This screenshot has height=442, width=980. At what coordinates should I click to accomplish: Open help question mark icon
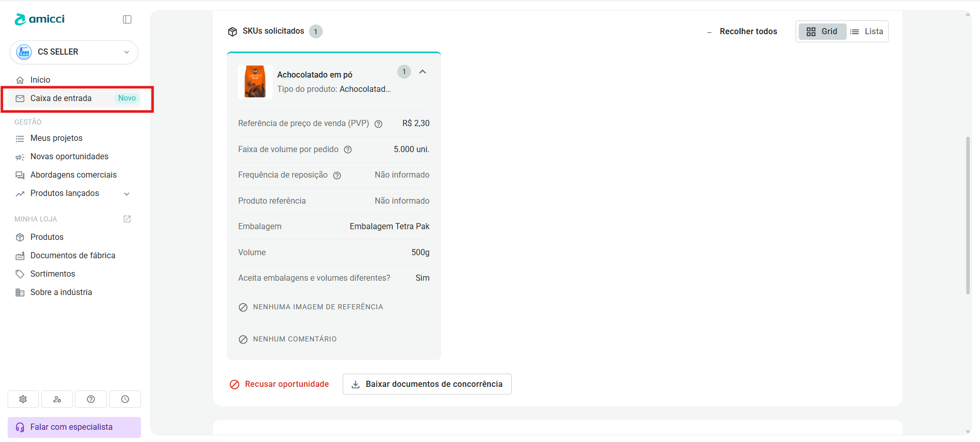pos(91,399)
